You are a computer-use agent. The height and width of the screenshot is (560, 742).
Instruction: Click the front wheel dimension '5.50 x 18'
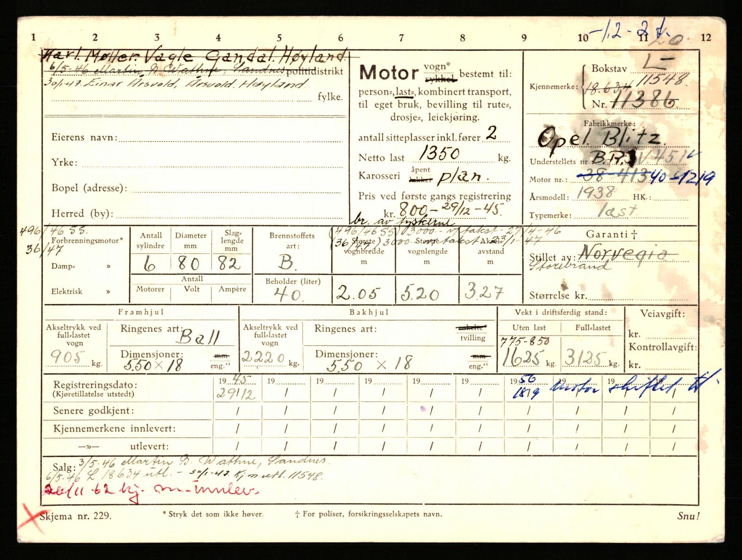click(153, 365)
